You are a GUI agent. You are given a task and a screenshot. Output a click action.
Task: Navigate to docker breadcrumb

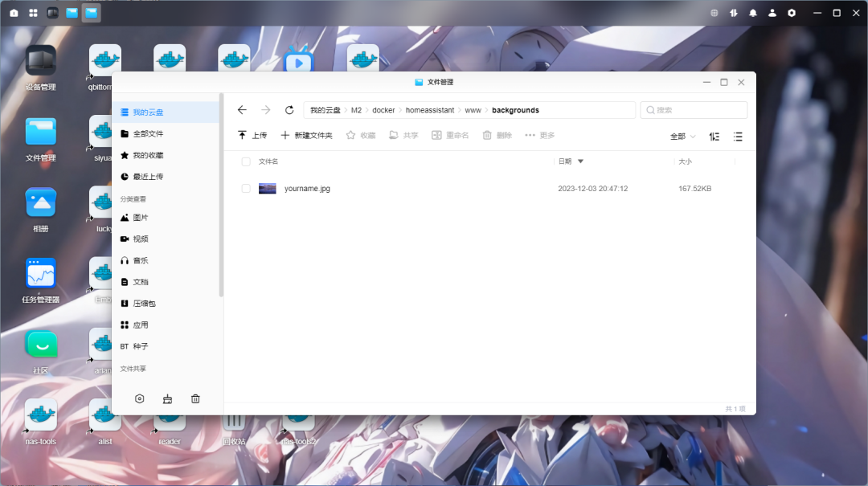383,110
